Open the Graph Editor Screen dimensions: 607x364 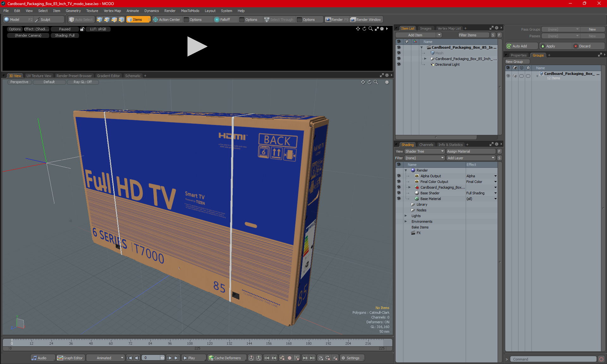click(70, 358)
